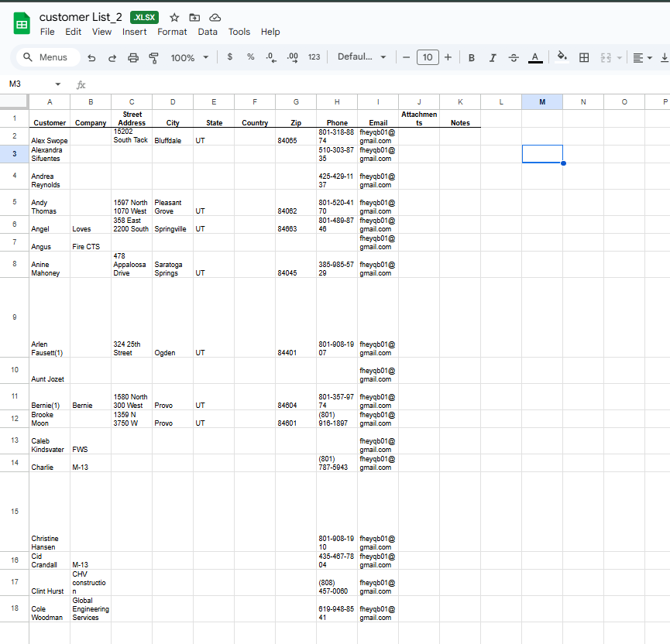670x644 pixels.
Task: Star the customer List_2 document
Action: click(174, 17)
